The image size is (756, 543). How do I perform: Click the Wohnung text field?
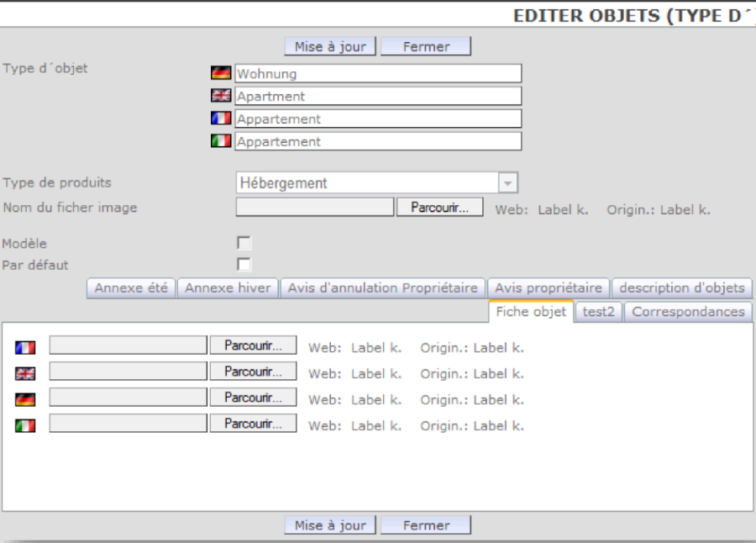click(378, 74)
